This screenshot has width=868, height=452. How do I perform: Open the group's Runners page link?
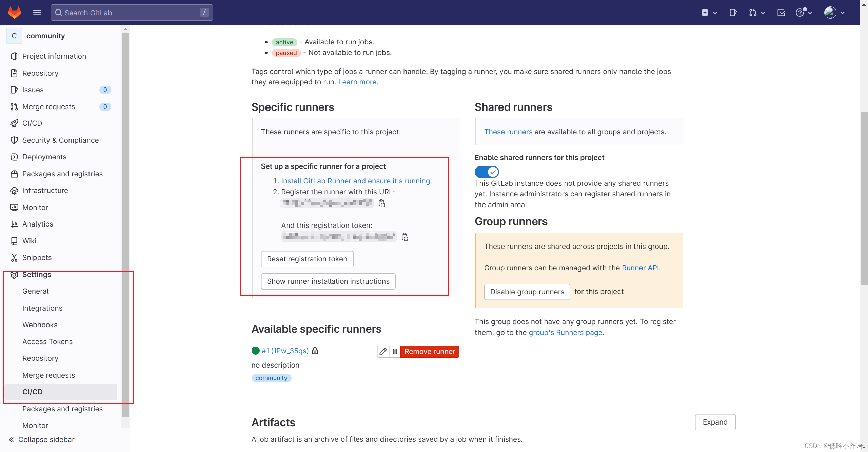(x=565, y=333)
